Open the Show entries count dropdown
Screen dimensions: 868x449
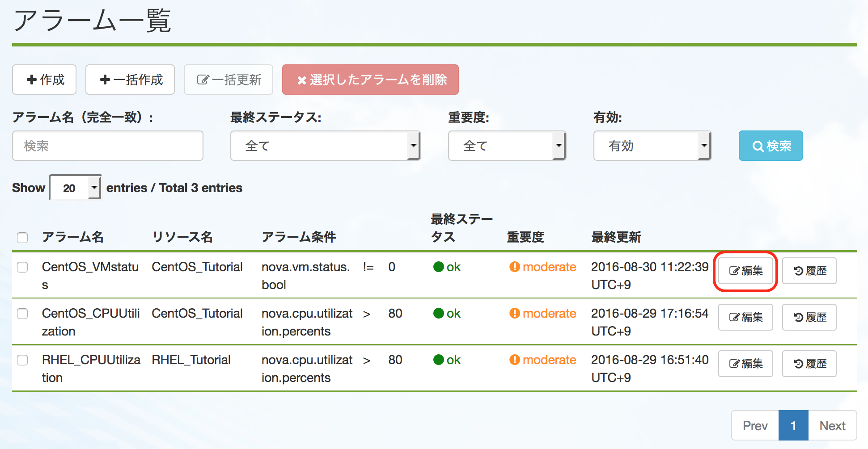point(75,188)
